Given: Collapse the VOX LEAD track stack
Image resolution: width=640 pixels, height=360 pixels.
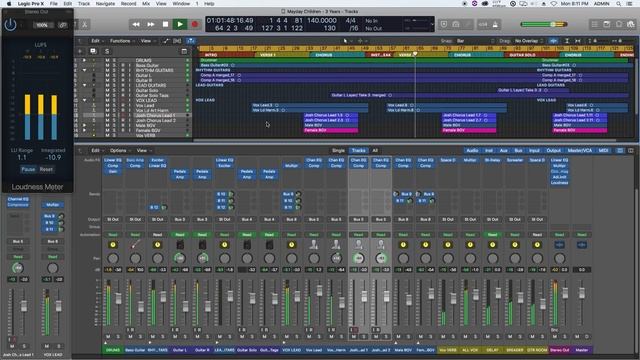Looking at the screenshot, I should point(85,100).
